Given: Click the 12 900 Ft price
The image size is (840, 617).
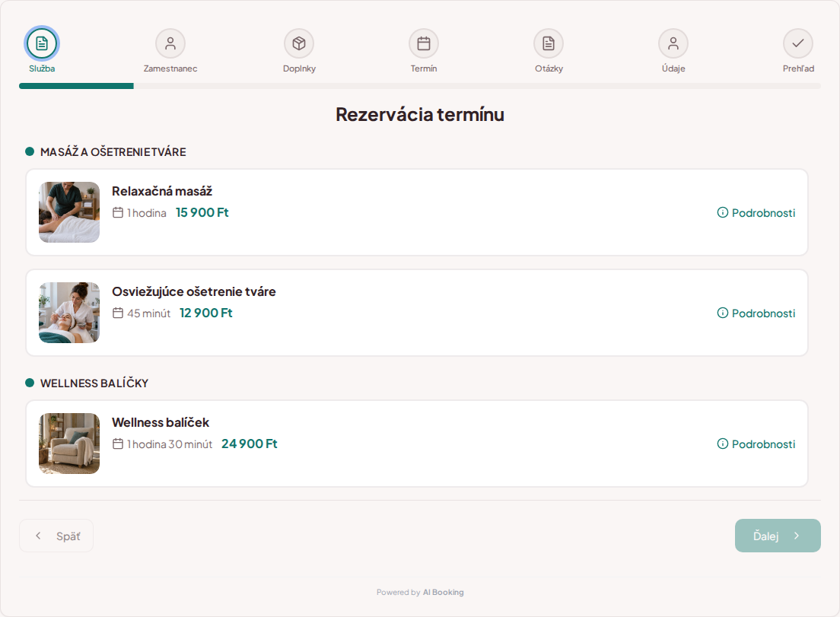Looking at the screenshot, I should (205, 313).
